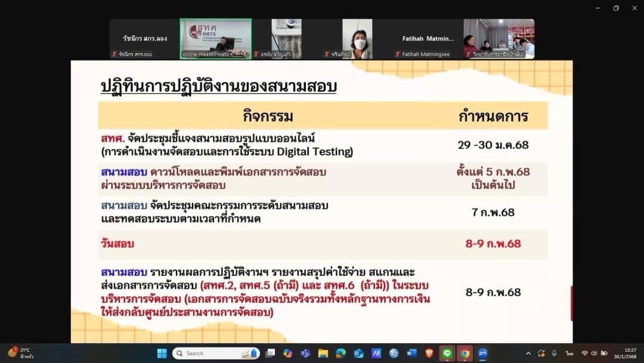
Task: Open the weather widget showing 21°C
Action: click(20, 353)
